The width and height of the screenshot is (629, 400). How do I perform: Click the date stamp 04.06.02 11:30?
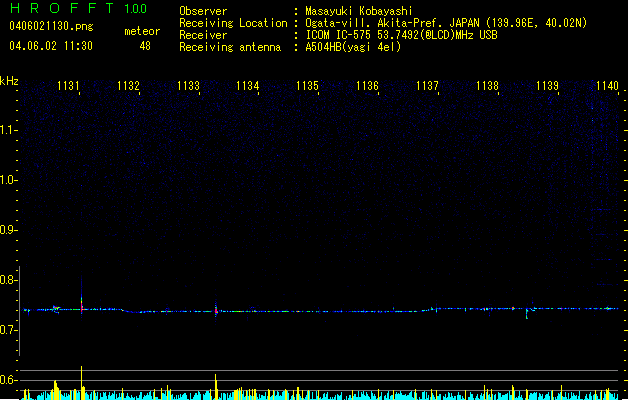click(51, 46)
